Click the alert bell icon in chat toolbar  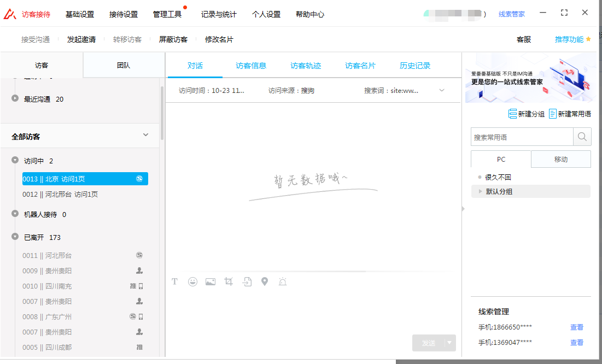(x=283, y=282)
